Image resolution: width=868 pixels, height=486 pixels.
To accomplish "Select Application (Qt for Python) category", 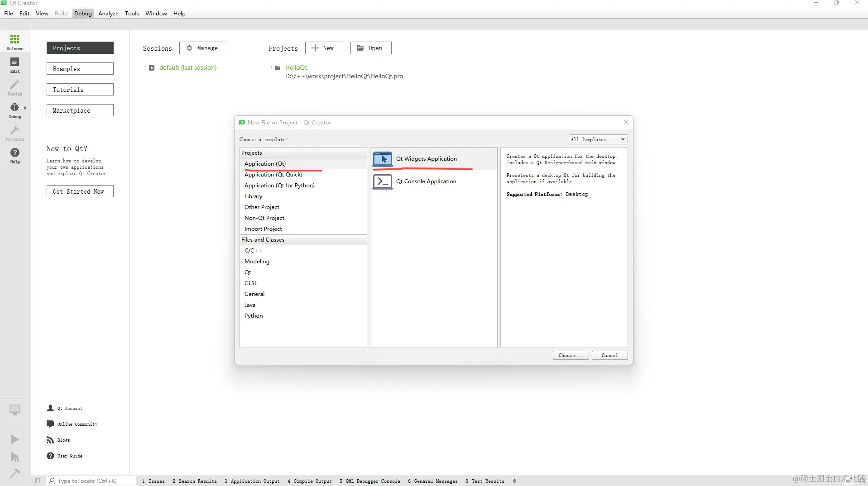I will click(x=303, y=186).
